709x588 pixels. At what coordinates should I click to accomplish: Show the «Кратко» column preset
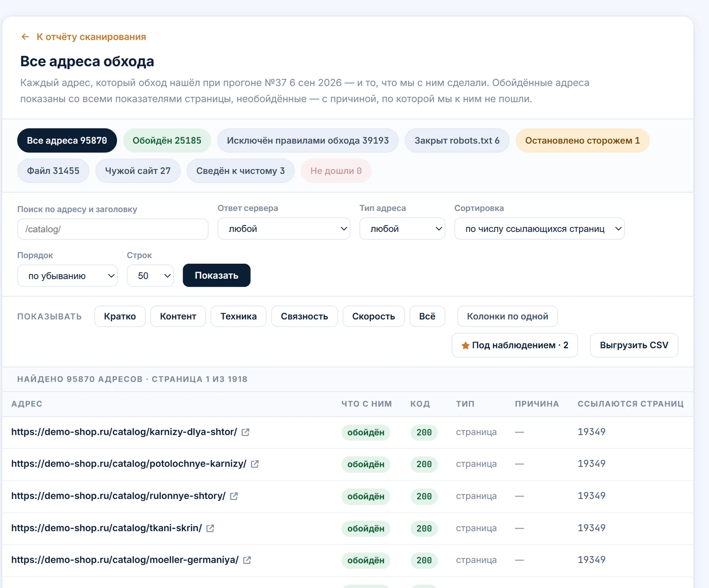coord(120,316)
